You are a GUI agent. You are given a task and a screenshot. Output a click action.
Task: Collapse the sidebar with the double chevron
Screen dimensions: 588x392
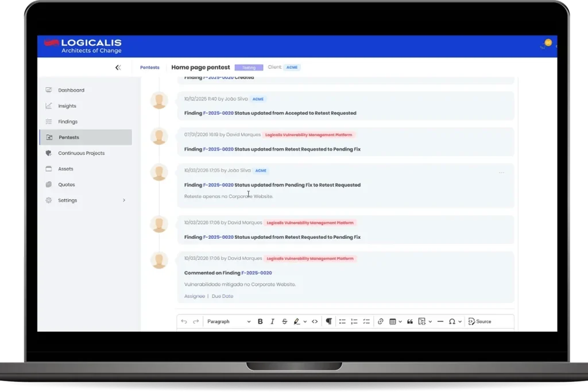click(118, 68)
